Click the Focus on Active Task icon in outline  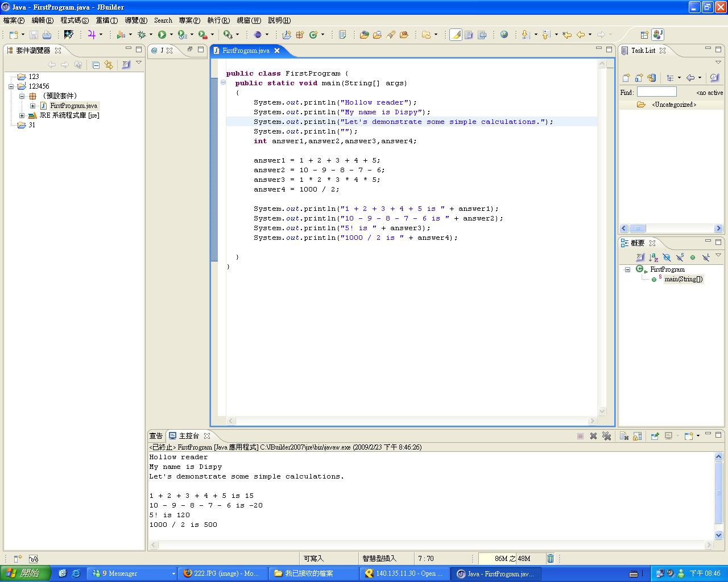click(640, 257)
